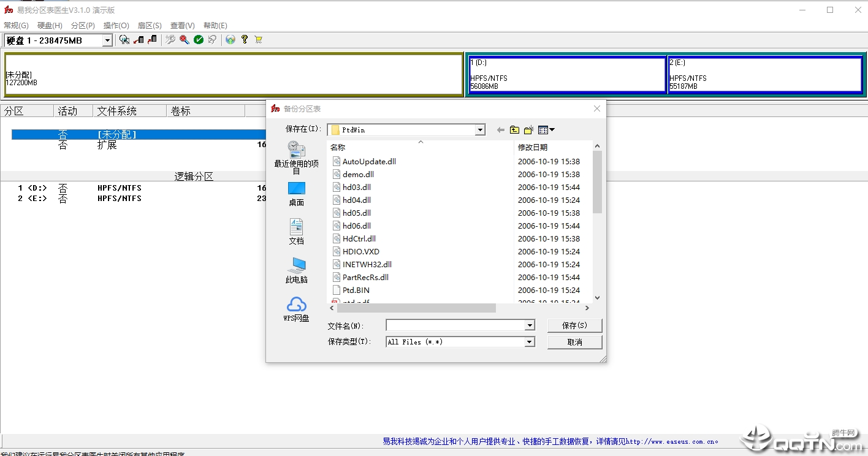Click the file list scroll-down arrow

pyautogui.click(x=597, y=298)
